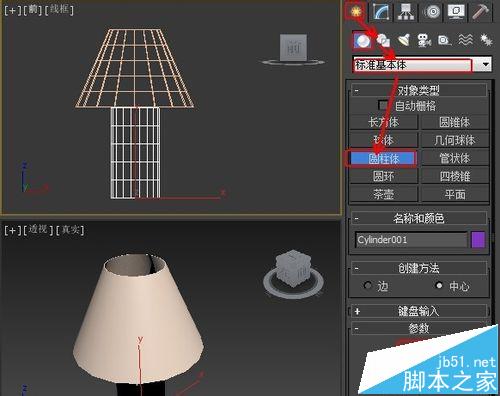Click the 圆柱体 cylinder button

tap(384, 158)
